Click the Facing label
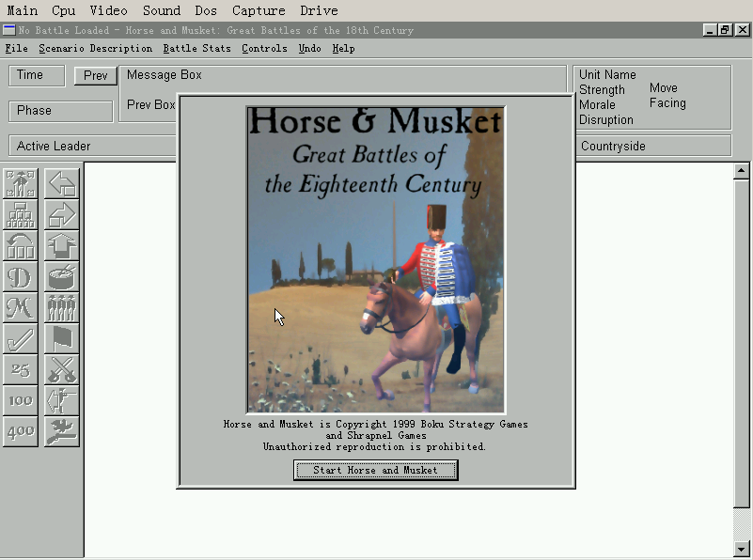Viewport: 753px width, 560px height. tap(667, 103)
